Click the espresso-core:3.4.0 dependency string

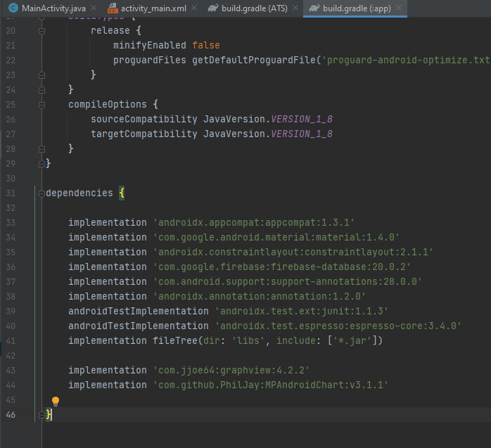[338, 326]
